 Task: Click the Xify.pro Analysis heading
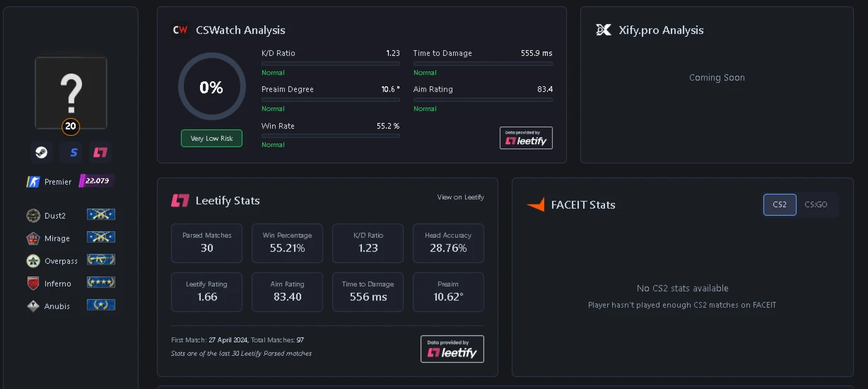click(661, 30)
